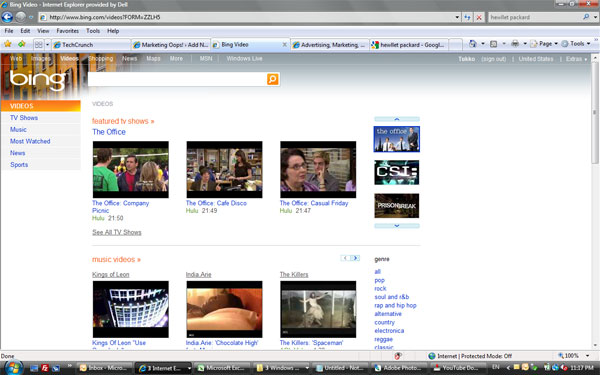The height and width of the screenshot is (375, 600).
Task: Open the Favorites menu
Action: (67, 31)
